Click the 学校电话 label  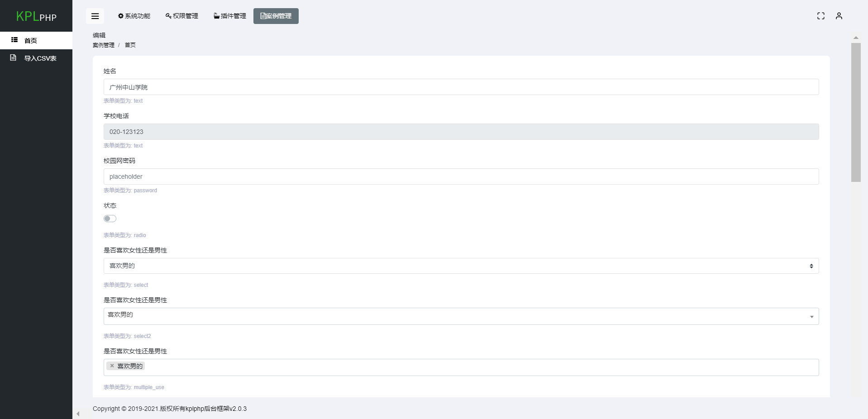pyautogui.click(x=116, y=116)
